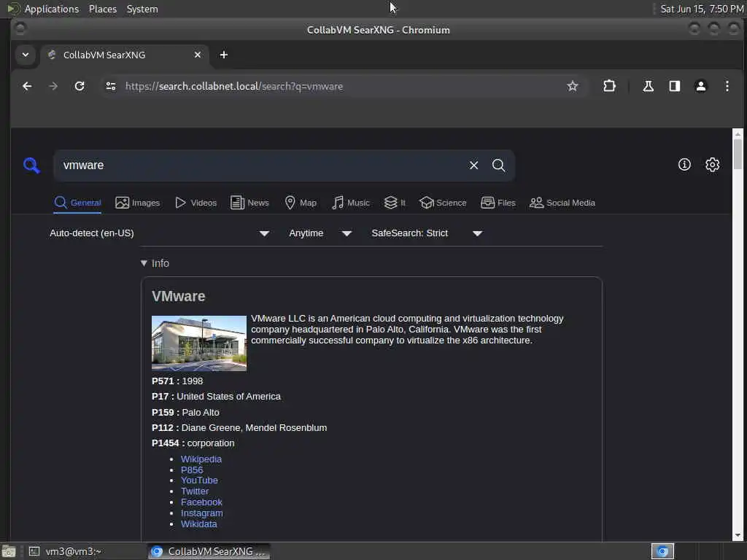Open the System menu
Screen dimensions: 747x560
(142, 9)
